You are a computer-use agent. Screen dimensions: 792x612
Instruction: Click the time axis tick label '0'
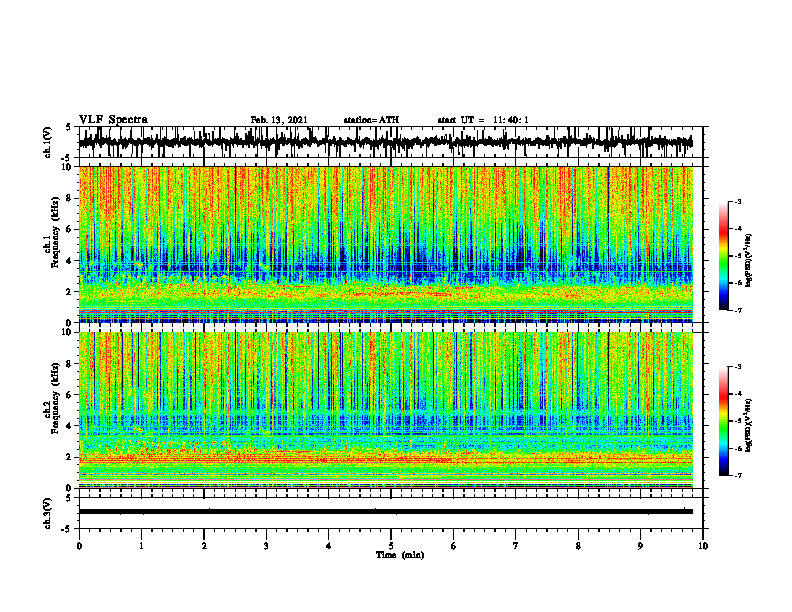tap(79, 546)
